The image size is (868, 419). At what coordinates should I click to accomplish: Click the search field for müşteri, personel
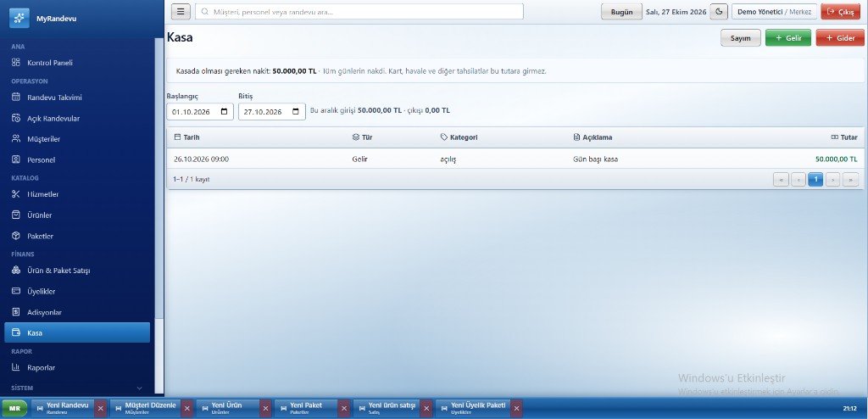tap(359, 12)
